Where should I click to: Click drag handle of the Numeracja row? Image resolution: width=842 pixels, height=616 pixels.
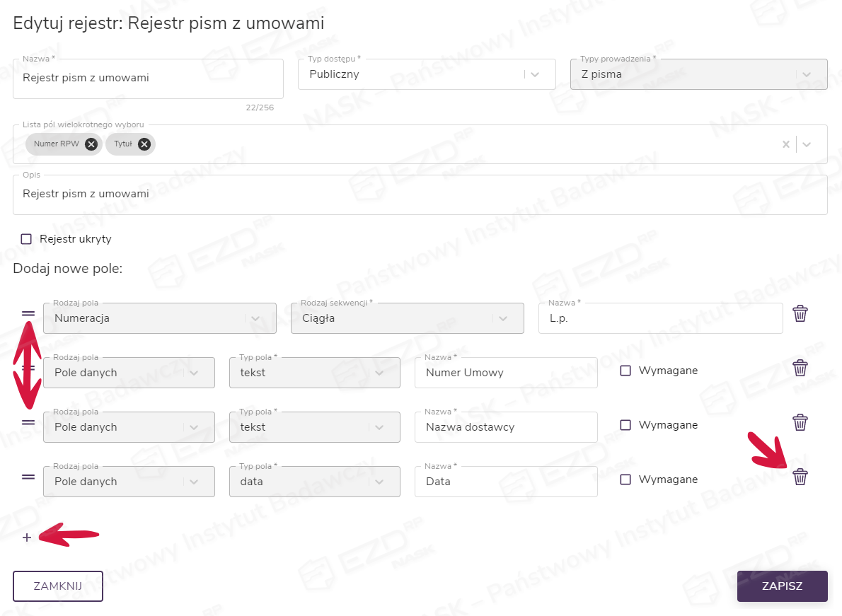pyautogui.click(x=28, y=313)
